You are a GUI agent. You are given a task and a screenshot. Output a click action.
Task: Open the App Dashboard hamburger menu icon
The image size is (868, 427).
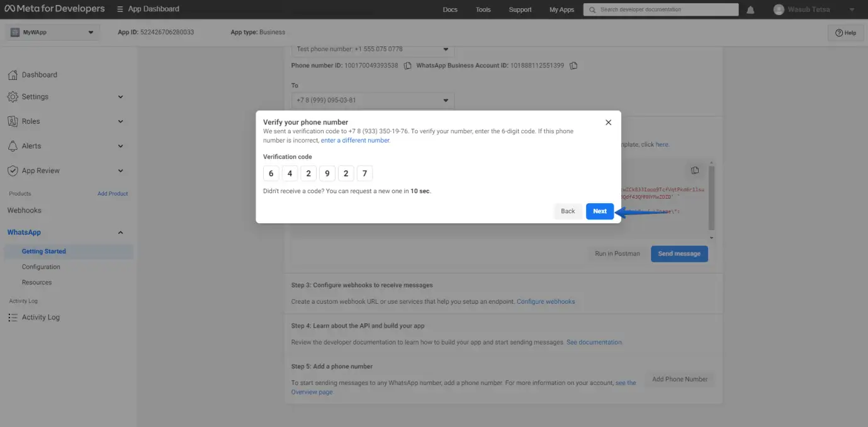point(120,9)
